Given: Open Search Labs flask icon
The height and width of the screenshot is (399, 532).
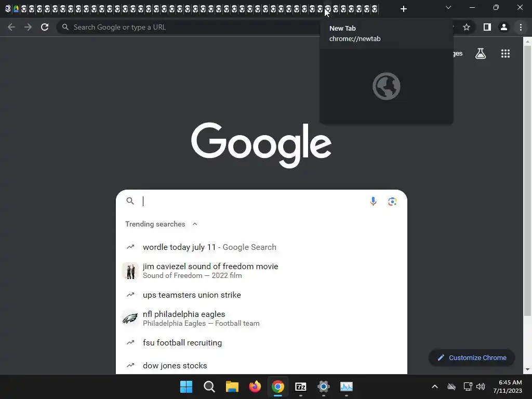Looking at the screenshot, I should 481,54.
